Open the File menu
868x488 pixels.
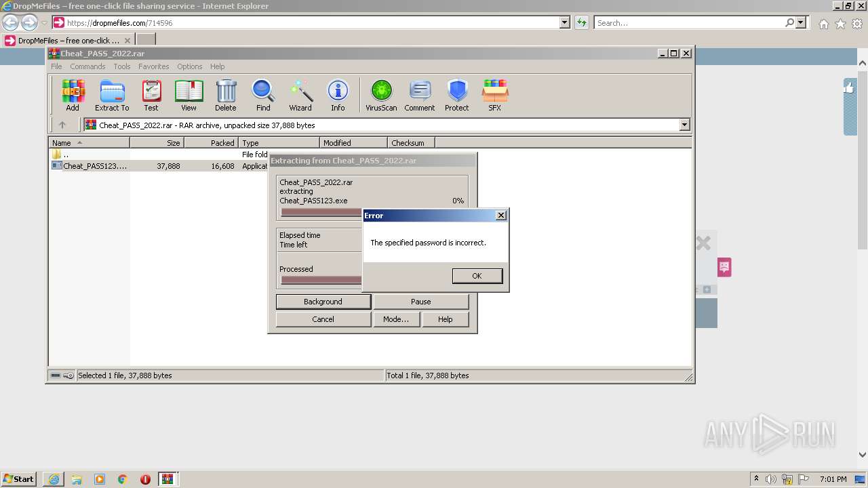[56, 66]
